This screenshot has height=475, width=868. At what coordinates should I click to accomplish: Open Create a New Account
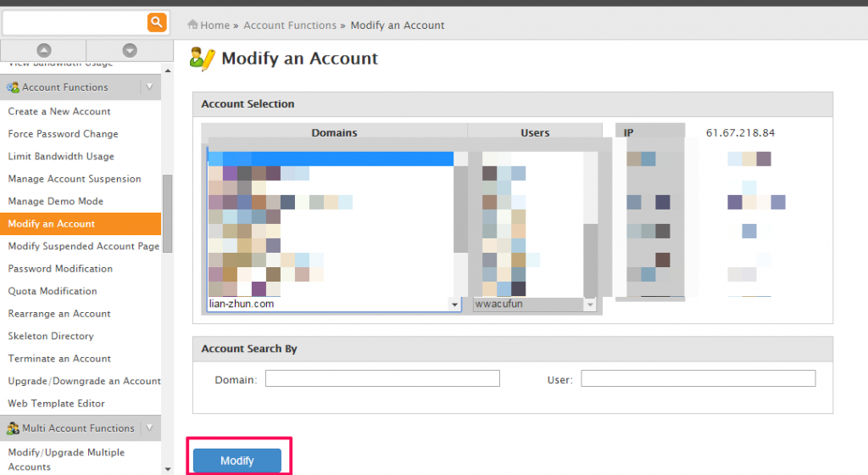click(59, 111)
